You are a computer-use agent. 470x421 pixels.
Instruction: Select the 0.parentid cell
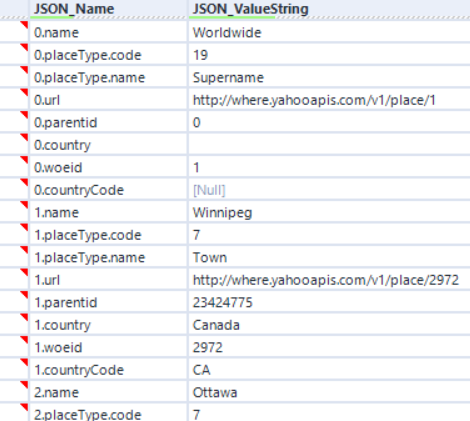pos(108,122)
